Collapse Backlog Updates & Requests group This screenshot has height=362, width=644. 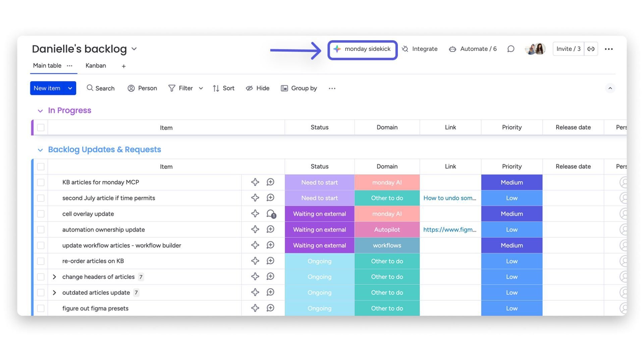40,150
